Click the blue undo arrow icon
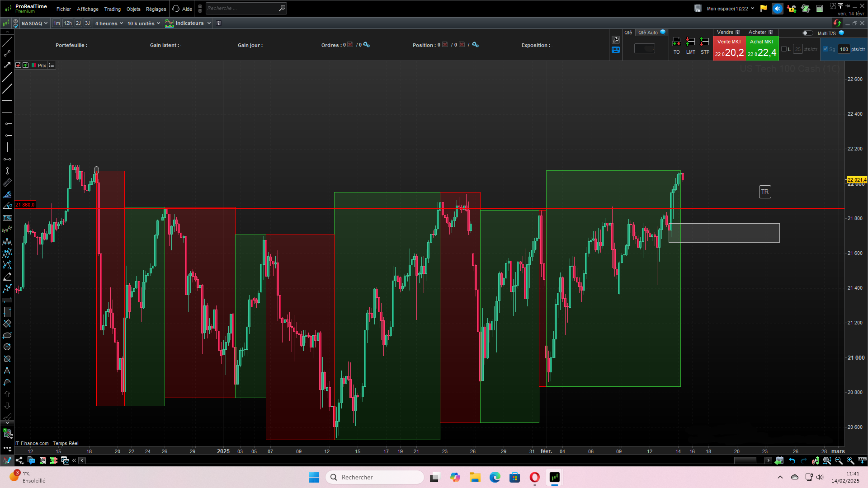The height and width of the screenshot is (488, 868). pos(792,460)
